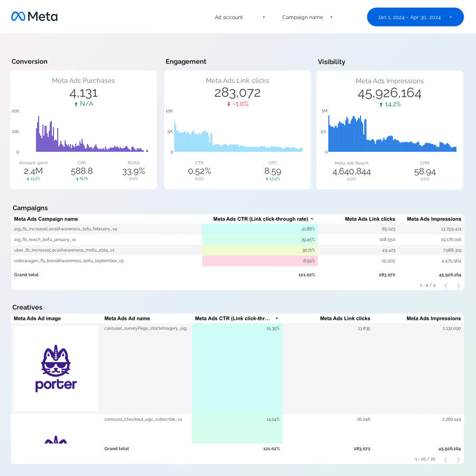
Task: Click the sort arrow on Creatives CTR column
Action: pyautogui.click(x=277, y=318)
